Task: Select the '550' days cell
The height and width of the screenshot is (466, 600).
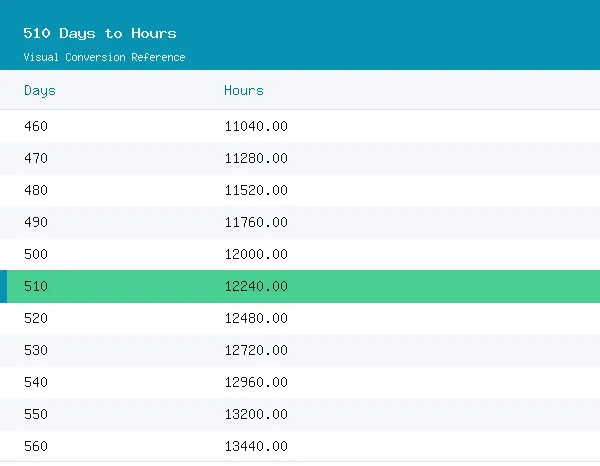Action: pos(36,414)
